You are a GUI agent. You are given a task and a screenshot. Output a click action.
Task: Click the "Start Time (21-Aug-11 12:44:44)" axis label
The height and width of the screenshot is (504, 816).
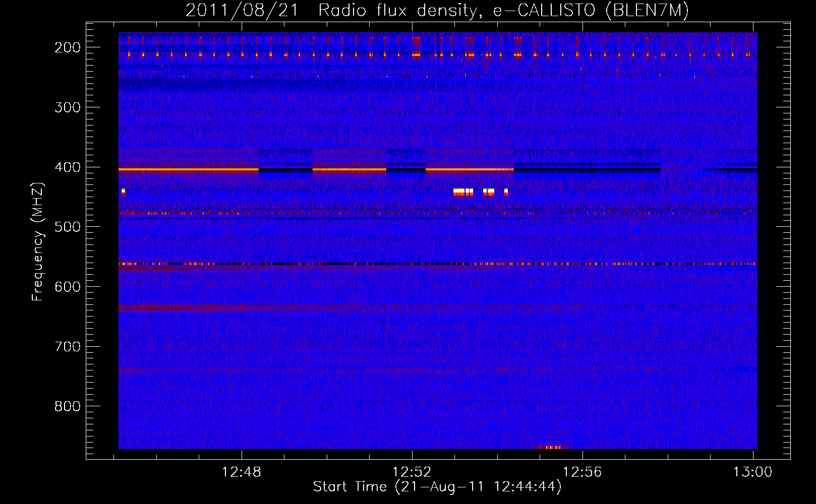pyautogui.click(x=437, y=486)
